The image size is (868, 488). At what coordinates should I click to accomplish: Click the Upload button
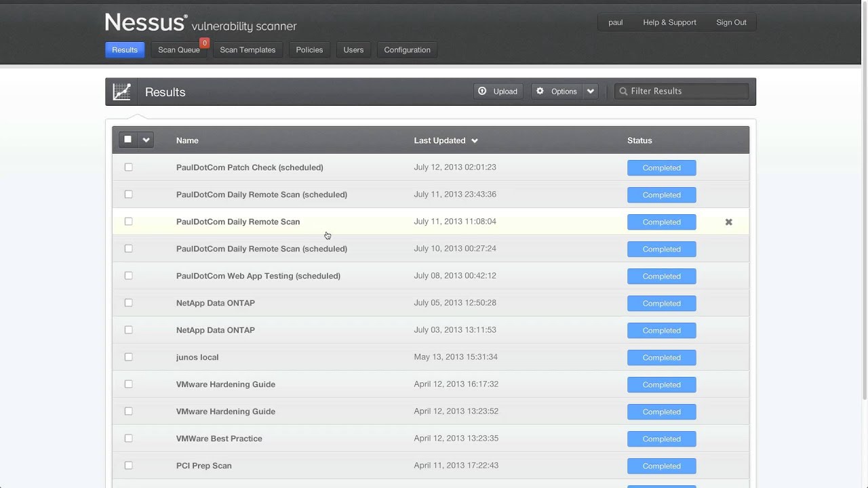pos(498,91)
